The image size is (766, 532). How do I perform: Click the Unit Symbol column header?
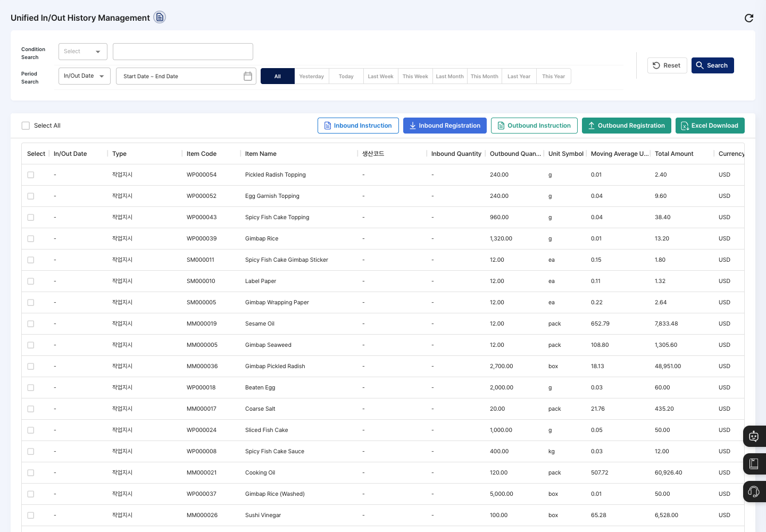tap(566, 154)
